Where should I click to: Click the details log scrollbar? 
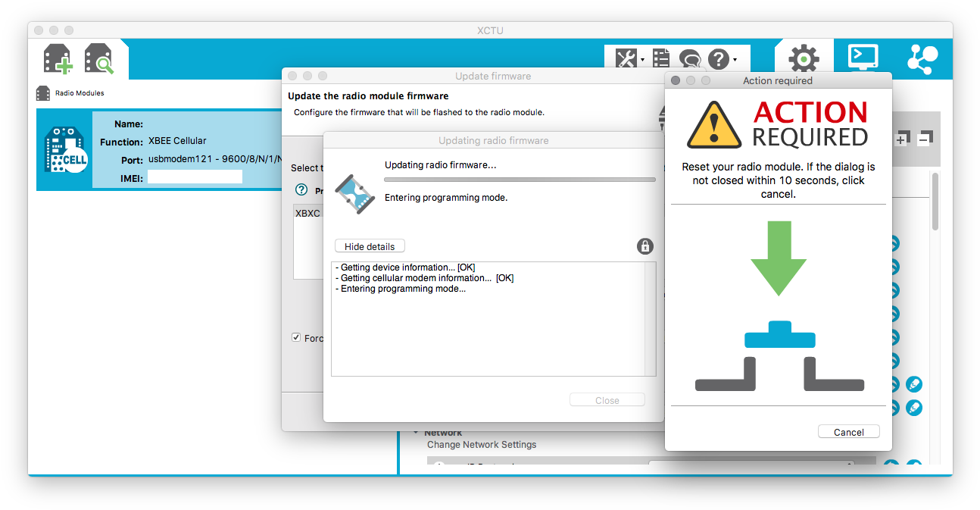[650, 318]
